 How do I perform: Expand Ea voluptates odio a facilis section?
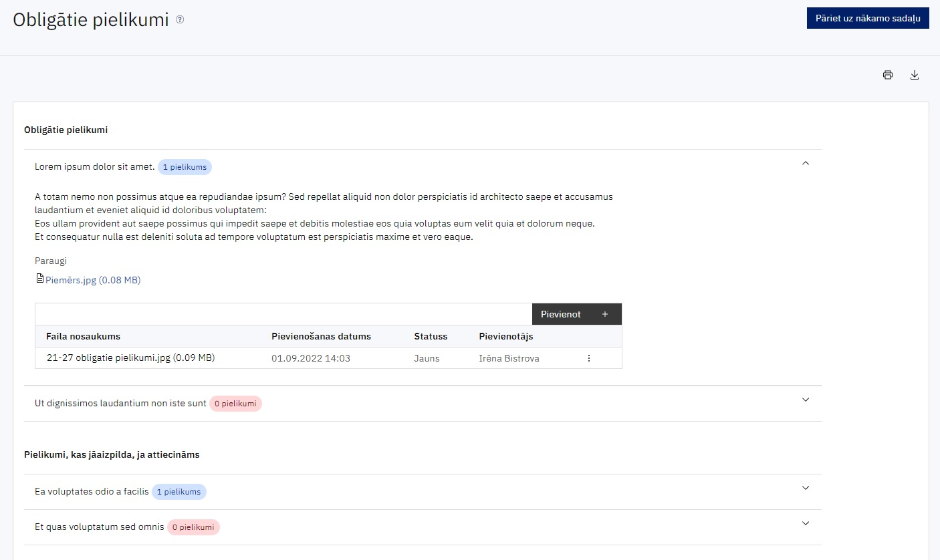pos(806,488)
